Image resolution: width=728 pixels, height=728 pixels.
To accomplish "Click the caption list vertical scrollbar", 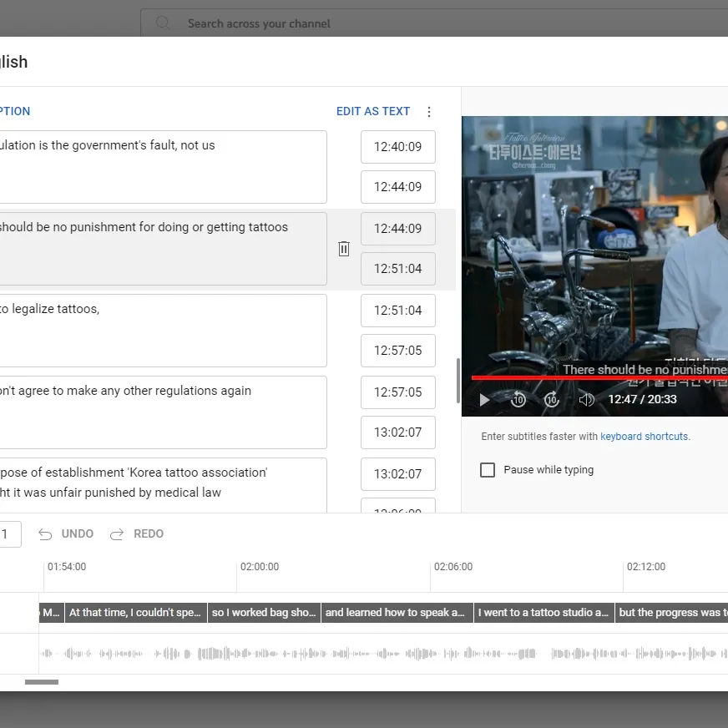I will [457, 381].
